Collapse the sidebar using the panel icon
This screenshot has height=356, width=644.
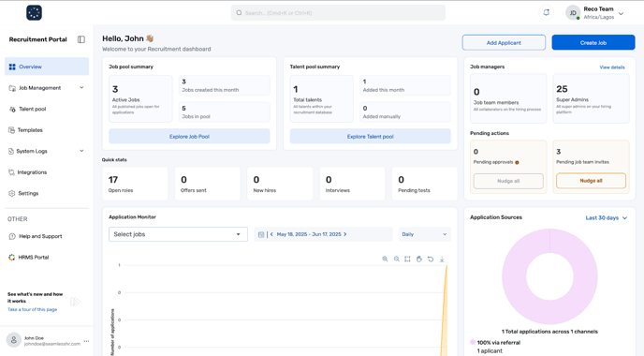click(x=81, y=39)
